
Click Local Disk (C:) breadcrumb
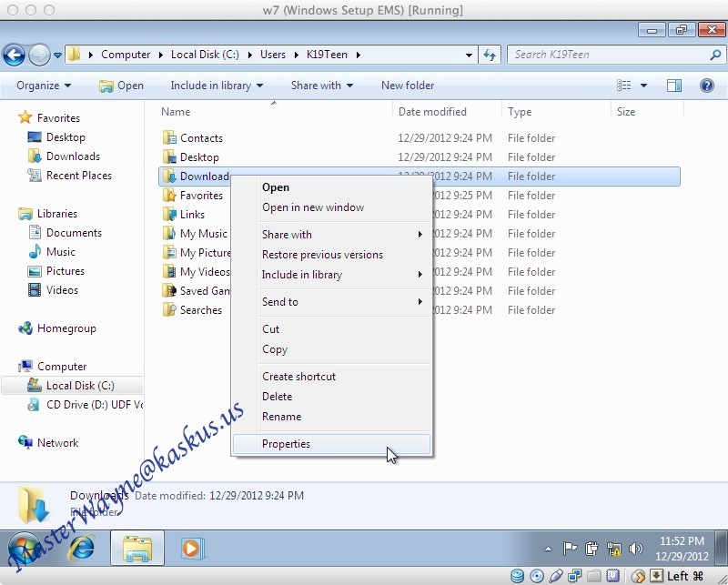(205, 55)
